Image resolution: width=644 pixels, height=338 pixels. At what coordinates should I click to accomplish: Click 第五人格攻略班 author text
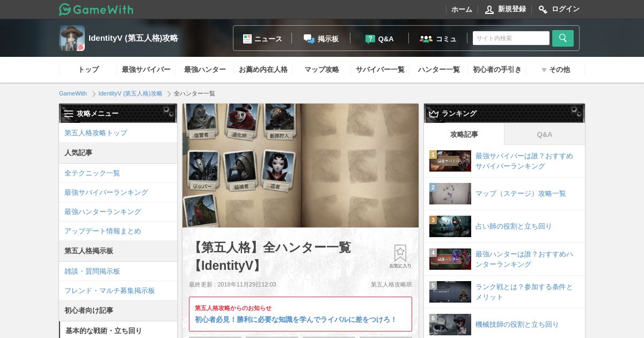391,284
